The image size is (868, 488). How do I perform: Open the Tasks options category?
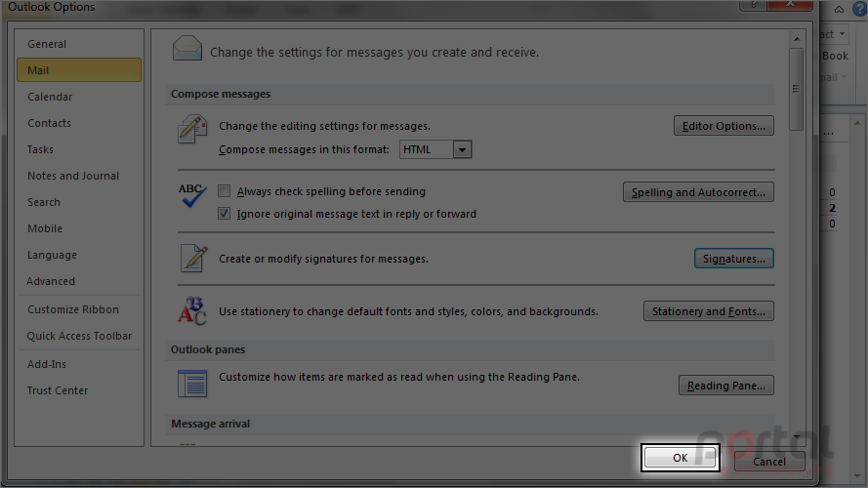[x=79, y=149]
